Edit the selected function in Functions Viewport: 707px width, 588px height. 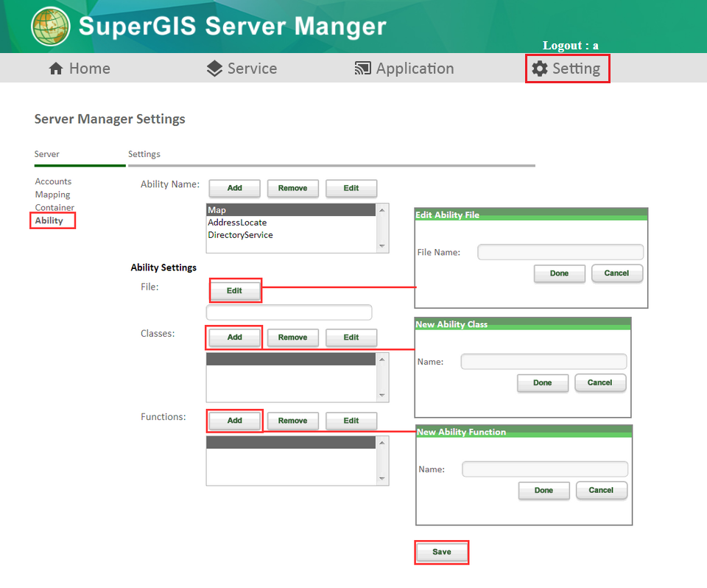coord(351,421)
